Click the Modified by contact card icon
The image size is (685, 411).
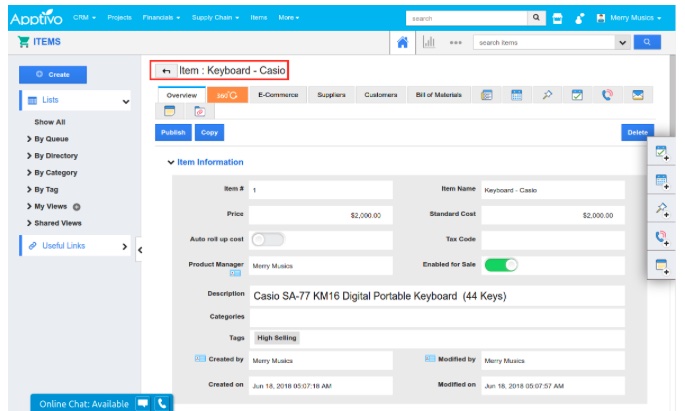pyautogui.click(x=430, y=359)
